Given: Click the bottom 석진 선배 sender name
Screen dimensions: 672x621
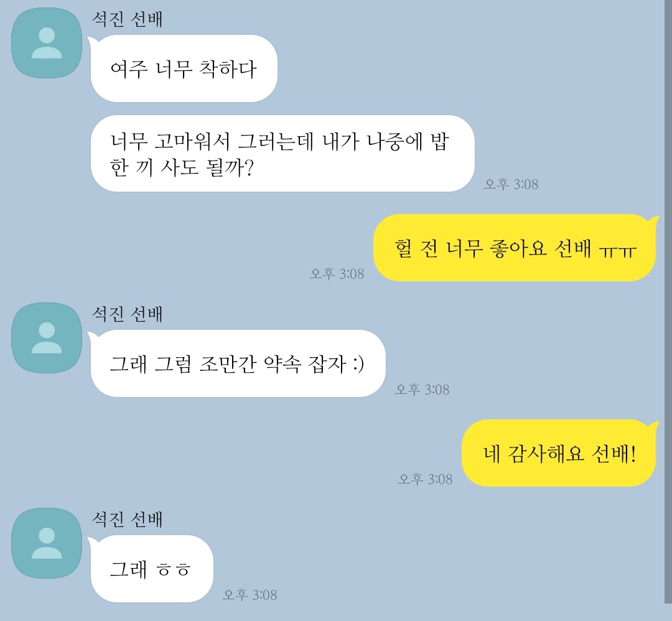Looking at the screenshot, I should pos(128,520).
